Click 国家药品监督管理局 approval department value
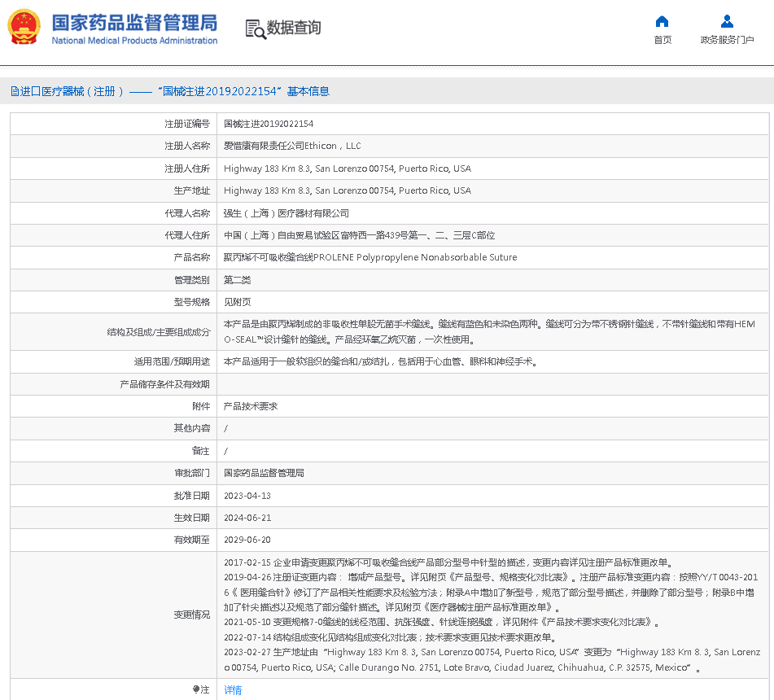Image resolution: width=774 pixels, height=700 pixels. 264,473
